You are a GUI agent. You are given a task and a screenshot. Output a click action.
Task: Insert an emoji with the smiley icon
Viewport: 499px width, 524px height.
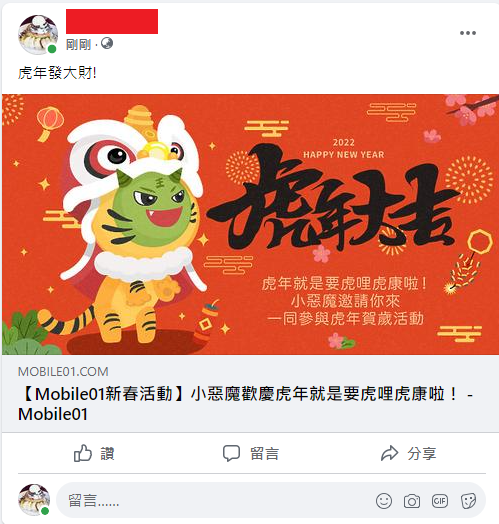[x=384, y=501]
